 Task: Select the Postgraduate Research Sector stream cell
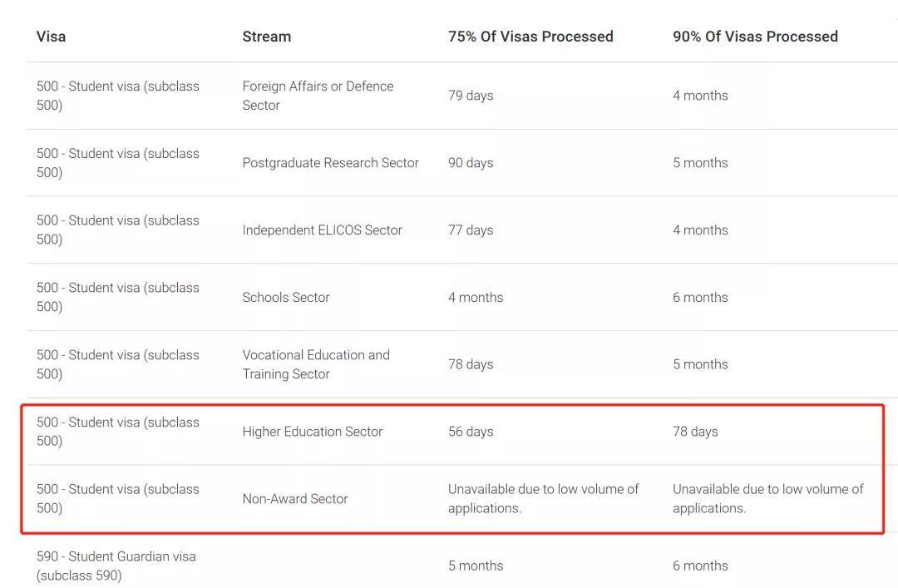tap(330, 163)
